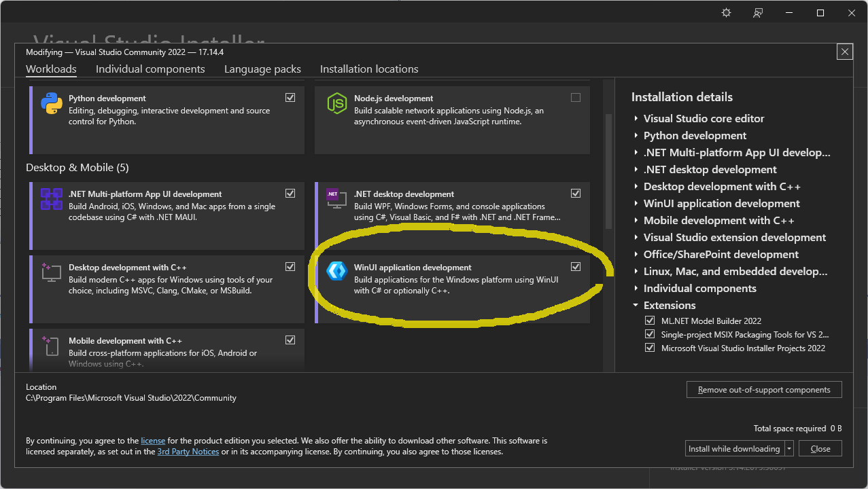The height and width of the screenshot is (489, 868).
Task: Click the WinUI application development icon
Action: point(337,271)
